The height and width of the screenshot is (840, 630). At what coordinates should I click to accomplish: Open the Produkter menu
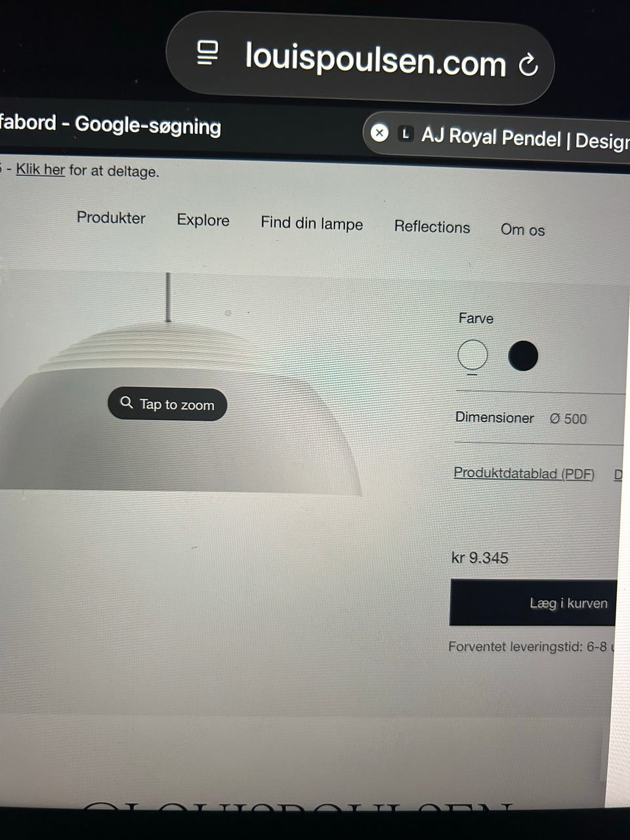pos(111,217)
